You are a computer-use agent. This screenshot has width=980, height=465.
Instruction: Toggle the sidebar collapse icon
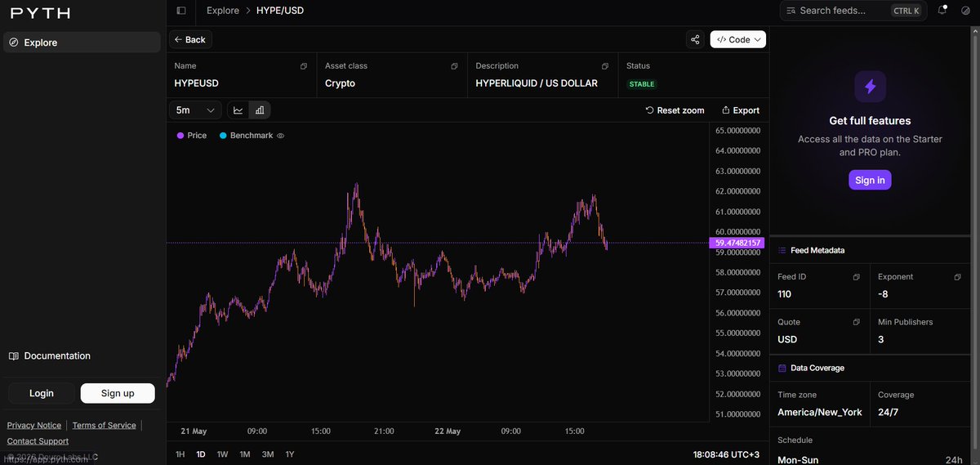[181, 11]
